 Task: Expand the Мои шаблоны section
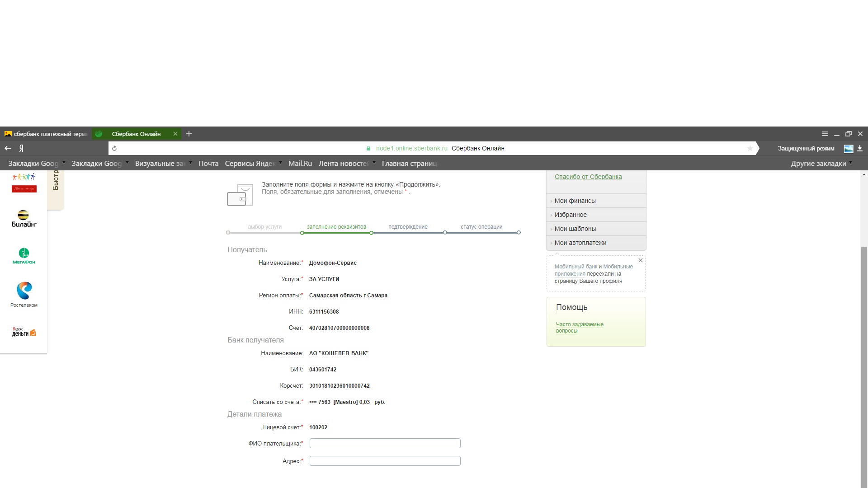pos(575,229)
